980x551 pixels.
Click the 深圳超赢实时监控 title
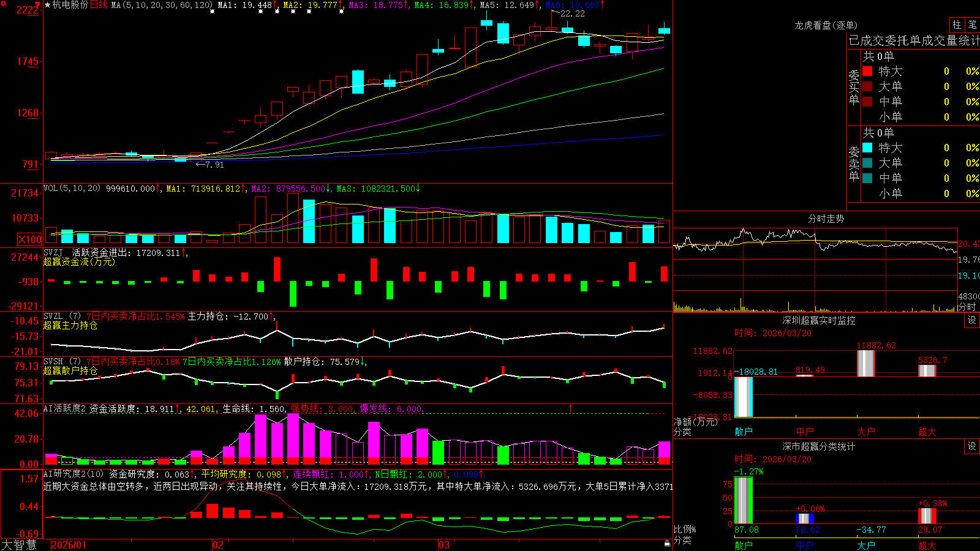(818, 320)
